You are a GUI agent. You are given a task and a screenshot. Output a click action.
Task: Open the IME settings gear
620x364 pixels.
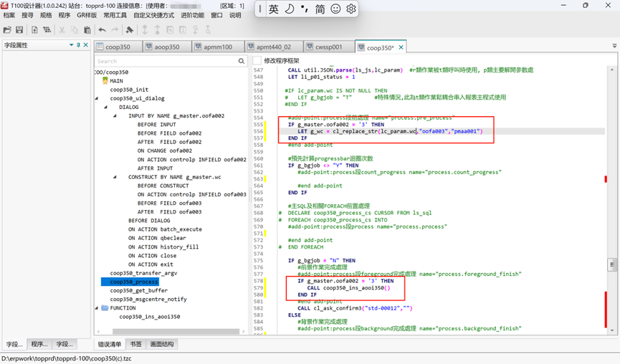[350, 9]
